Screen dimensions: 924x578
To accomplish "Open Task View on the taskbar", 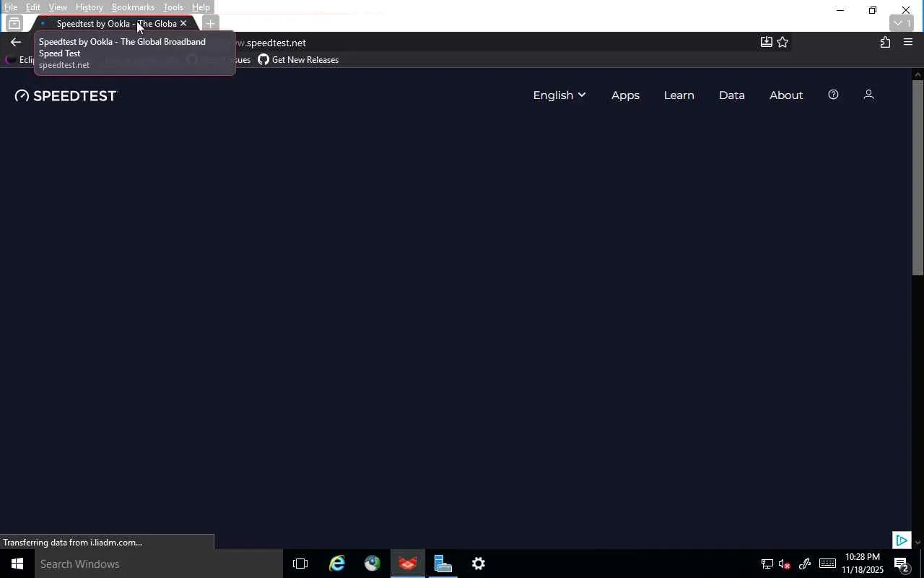I will tap(300, 564).
